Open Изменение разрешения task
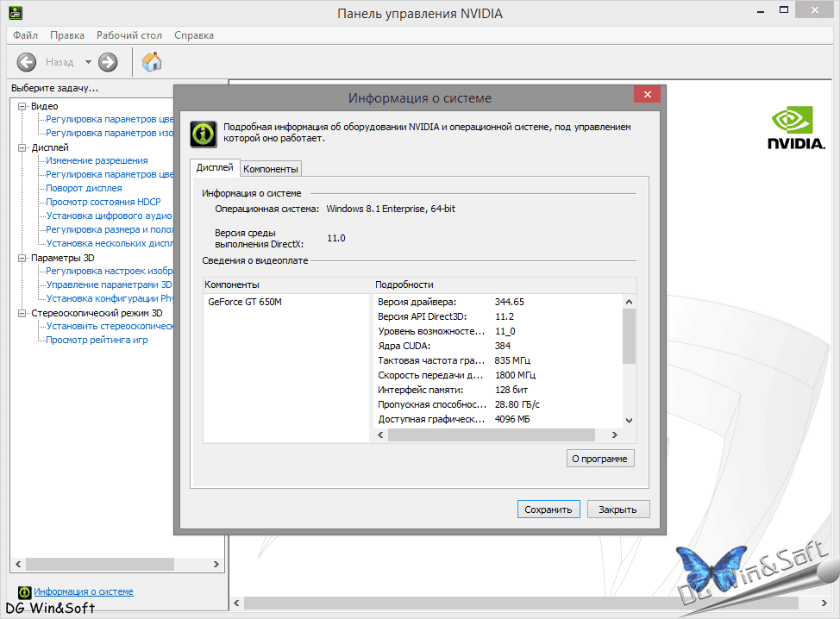Viewport: 840px width, 619px height. (97, 160)
